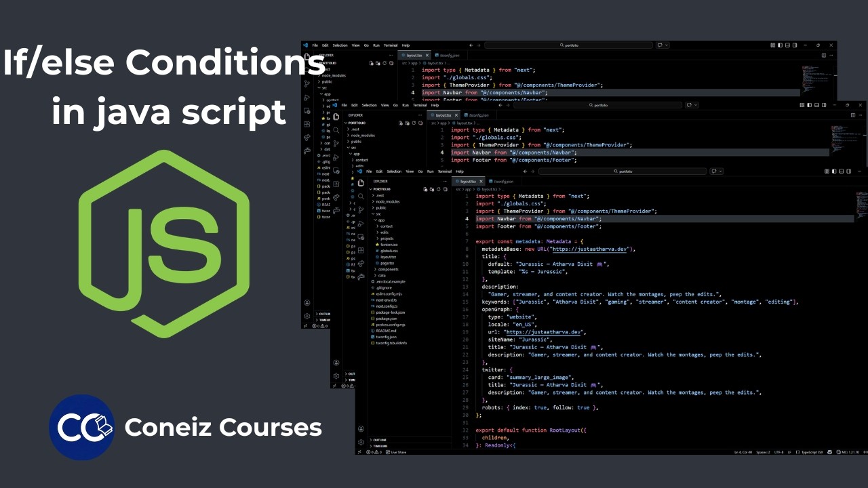Toggle primary sidebar layout in front title bar
Screen dimensions: 868x488
(x=834, y=171)
